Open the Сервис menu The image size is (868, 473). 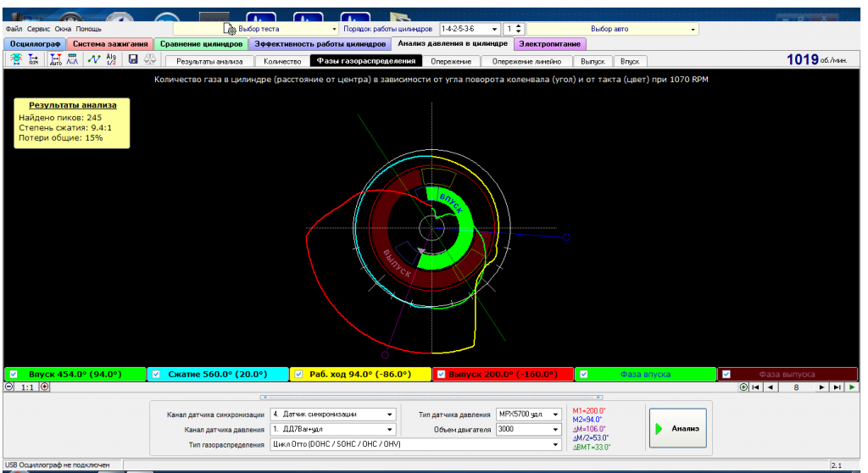click(x=38, y=29)
